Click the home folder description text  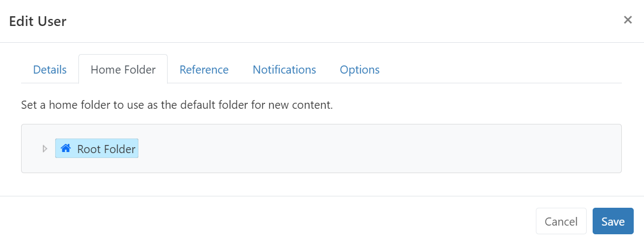click(177, 104)
